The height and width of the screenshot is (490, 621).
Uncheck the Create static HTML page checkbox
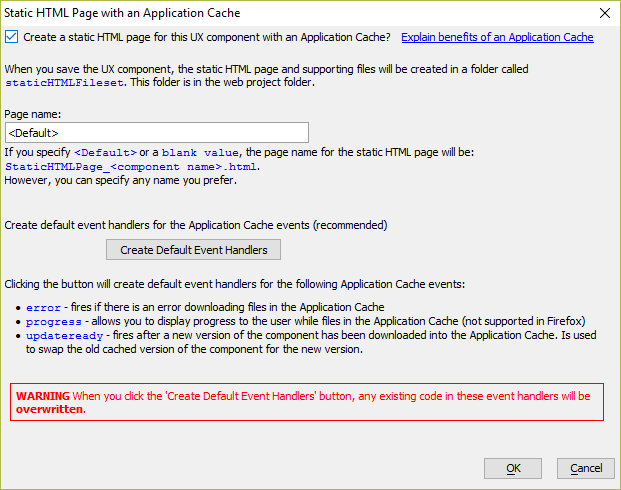click(11, 37)
